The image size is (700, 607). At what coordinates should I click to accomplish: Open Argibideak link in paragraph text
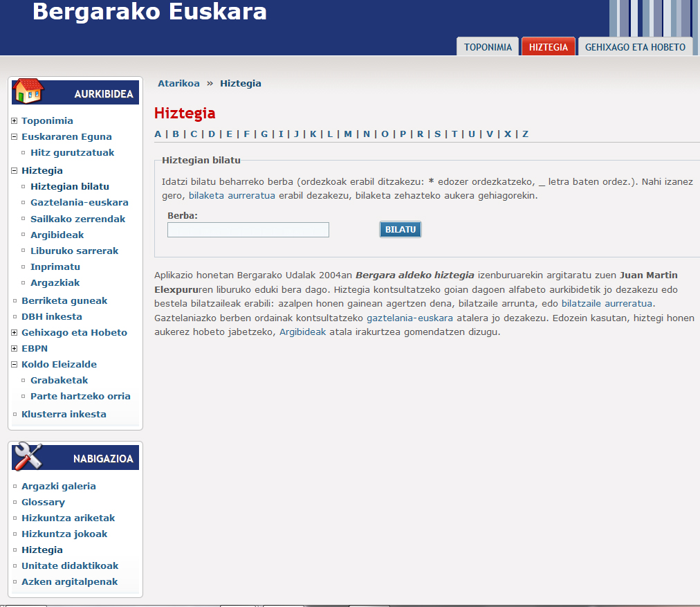click(x=303, y=332)
